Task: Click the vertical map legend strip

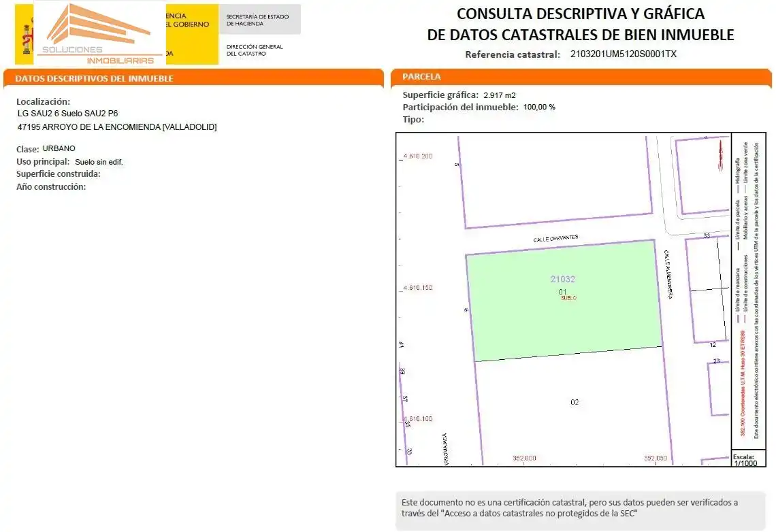Action: point(748,290)
